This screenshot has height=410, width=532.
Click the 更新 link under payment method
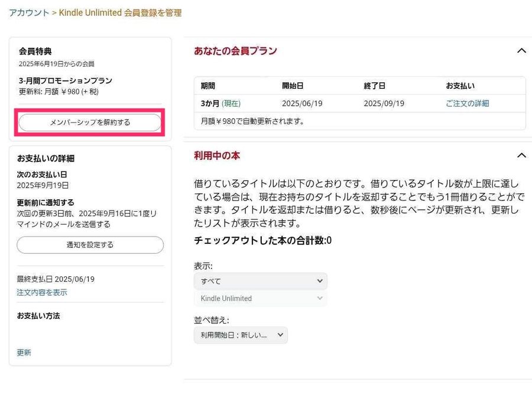(x=24, y=353)
